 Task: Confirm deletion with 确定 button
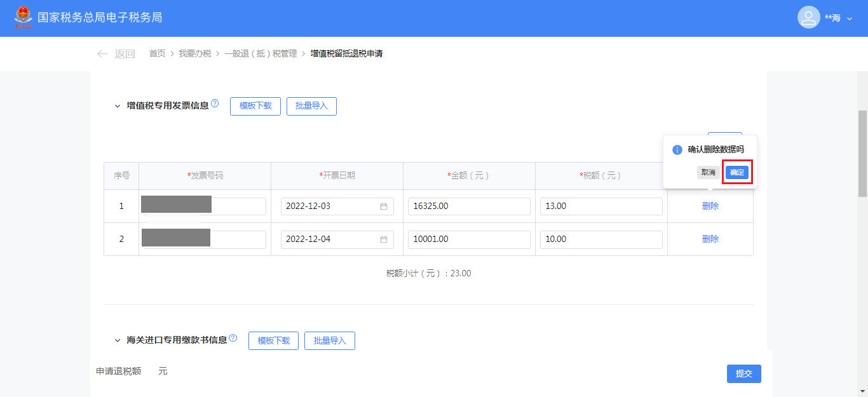coord(737,172)
